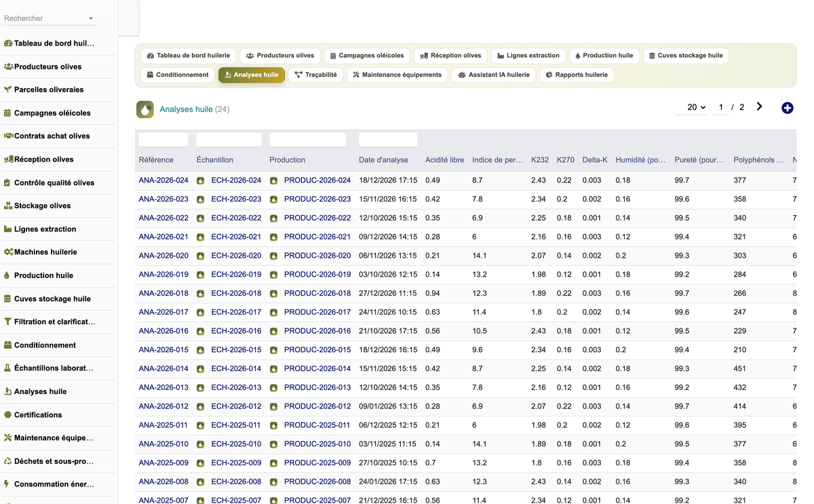Screen dimensions: 814x504
Task: Click the Analyses huile sidebar microscope icon
Action: click(8, 391)
